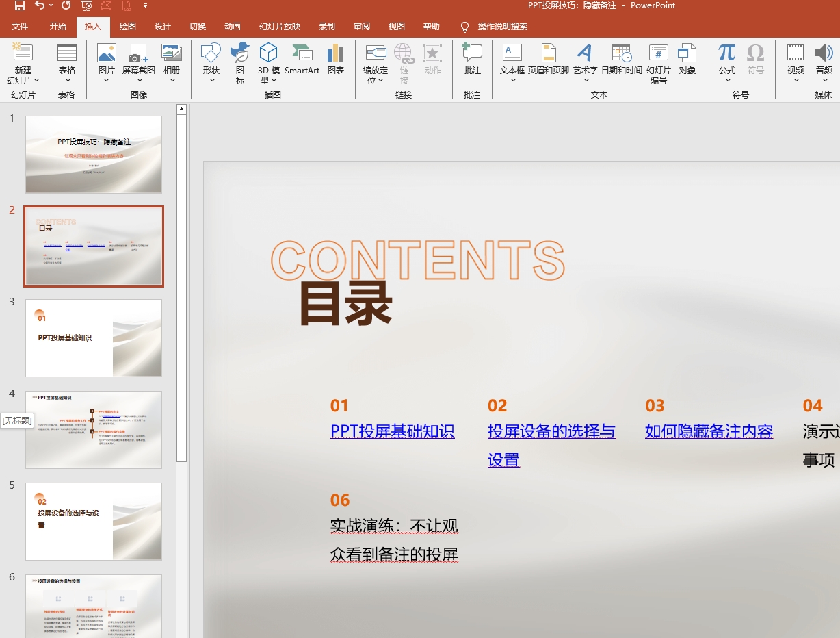Open the 表格 insert table dropdown
This screenshot has width=840, height=638.
tap(67, 63)
